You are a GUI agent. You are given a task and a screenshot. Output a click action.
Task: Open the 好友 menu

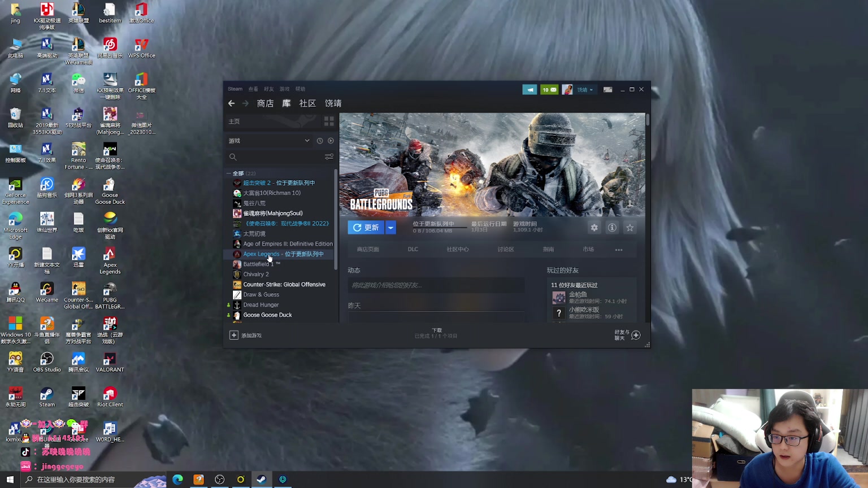[x=269, y=89]
